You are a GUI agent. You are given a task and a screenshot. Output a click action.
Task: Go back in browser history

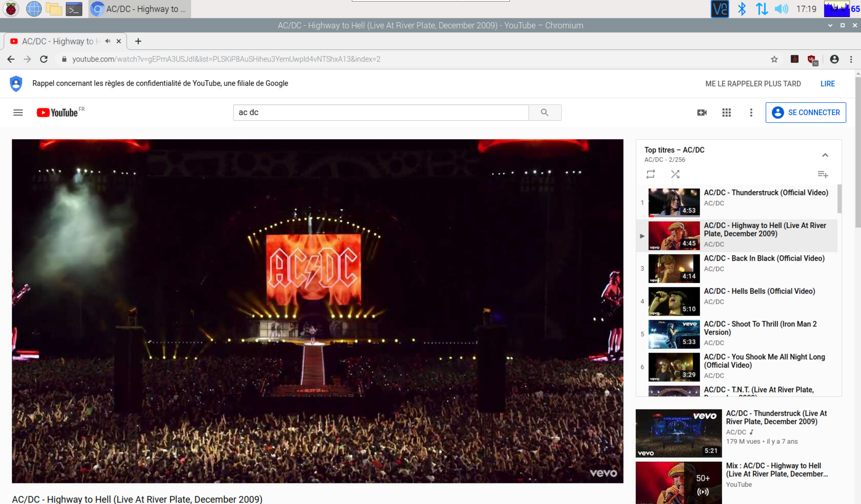[x=11, y=59]
